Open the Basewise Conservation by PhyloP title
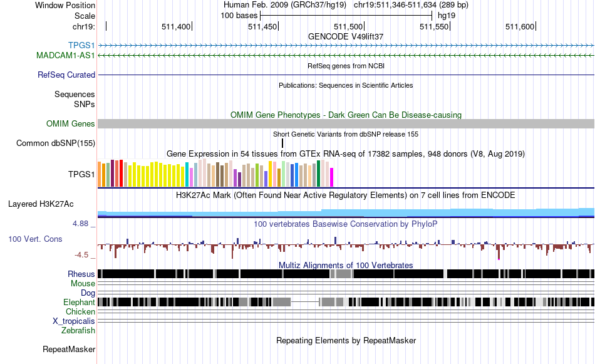This screenshot has width=595, height=364. 346,224
